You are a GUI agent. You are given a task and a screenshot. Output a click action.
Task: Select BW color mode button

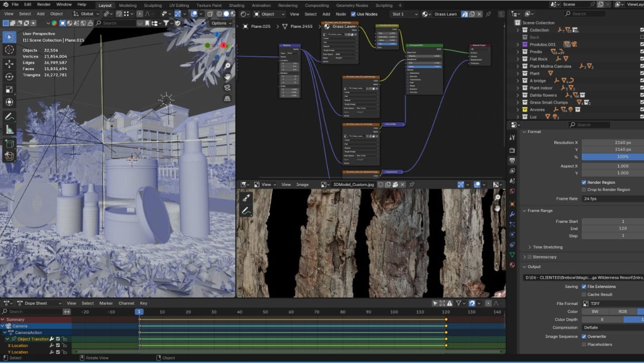595,312
